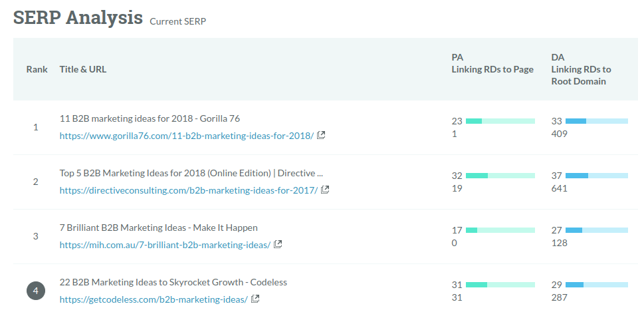Viewport: 644px width, 318px height.
Task: Click title '7 Brilliant B2B Marketing Ideas - Make It Happen'
Action: pos(159,228)
